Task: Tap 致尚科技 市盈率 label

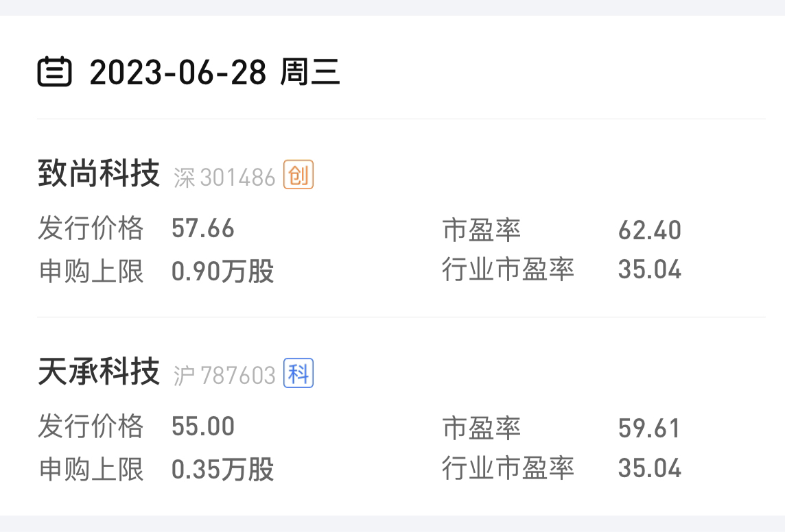Action: click(x=482, y=230)
